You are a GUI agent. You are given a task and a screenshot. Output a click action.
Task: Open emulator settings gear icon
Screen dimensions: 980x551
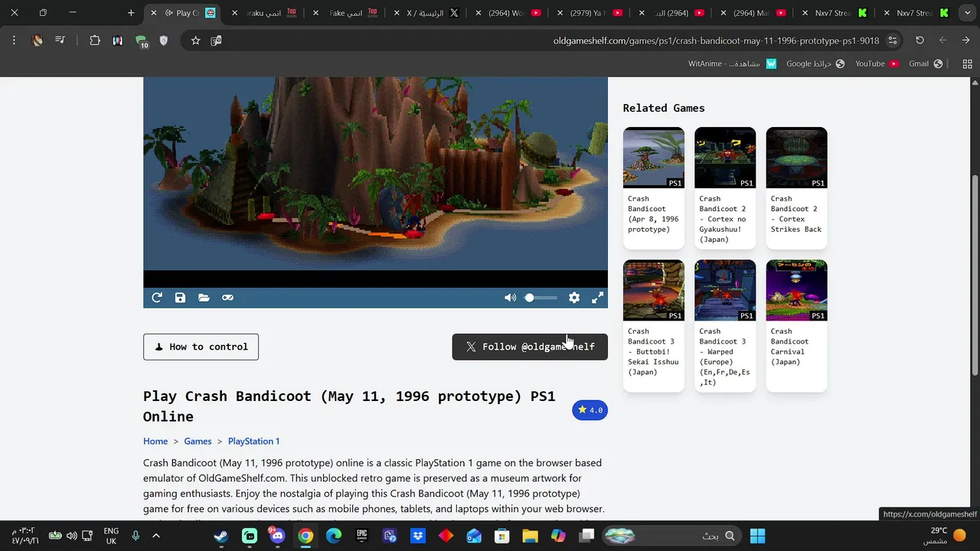coord(574,298)
